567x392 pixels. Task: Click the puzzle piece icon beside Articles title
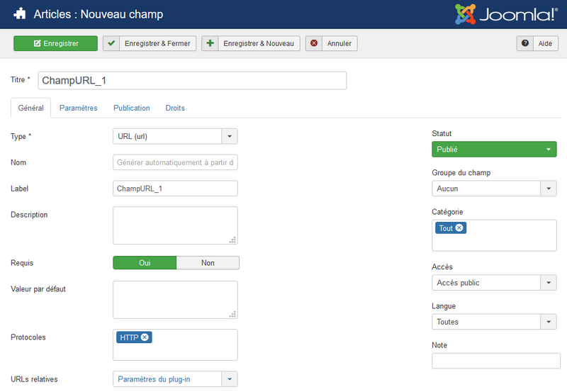click(x=19, y=14)
